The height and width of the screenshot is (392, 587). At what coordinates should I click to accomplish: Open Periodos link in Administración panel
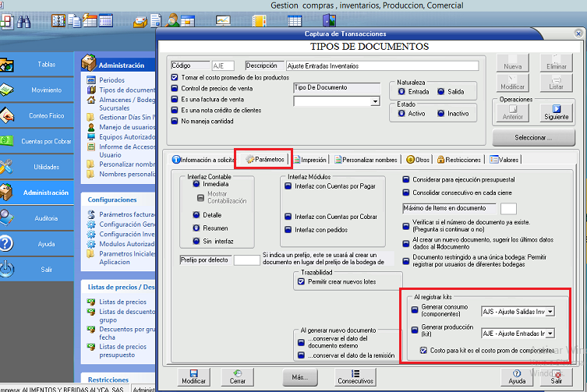111,80
